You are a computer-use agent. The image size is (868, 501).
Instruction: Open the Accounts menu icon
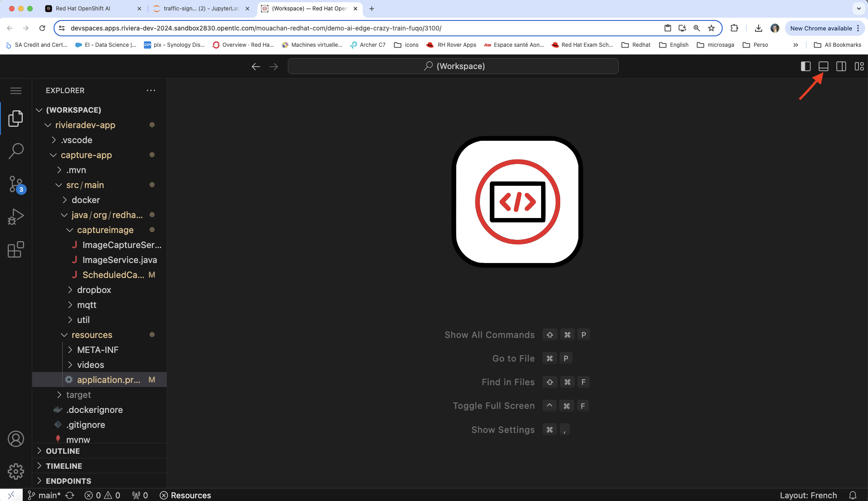click(16, 439)
